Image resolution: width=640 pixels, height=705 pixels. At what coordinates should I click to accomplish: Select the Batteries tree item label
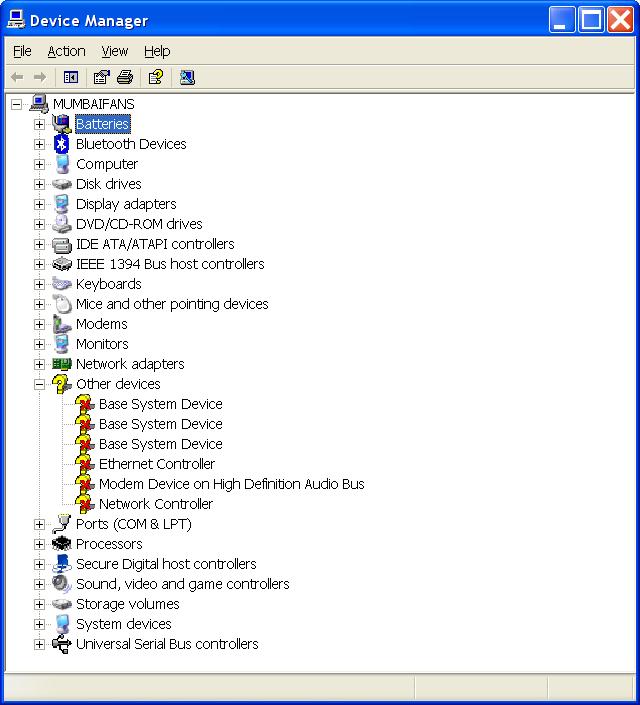tap(103, 124)
